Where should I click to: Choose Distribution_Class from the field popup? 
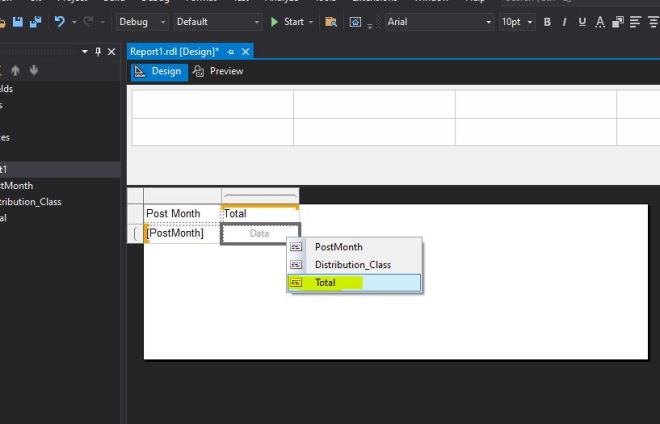click(x=354, y=265)
